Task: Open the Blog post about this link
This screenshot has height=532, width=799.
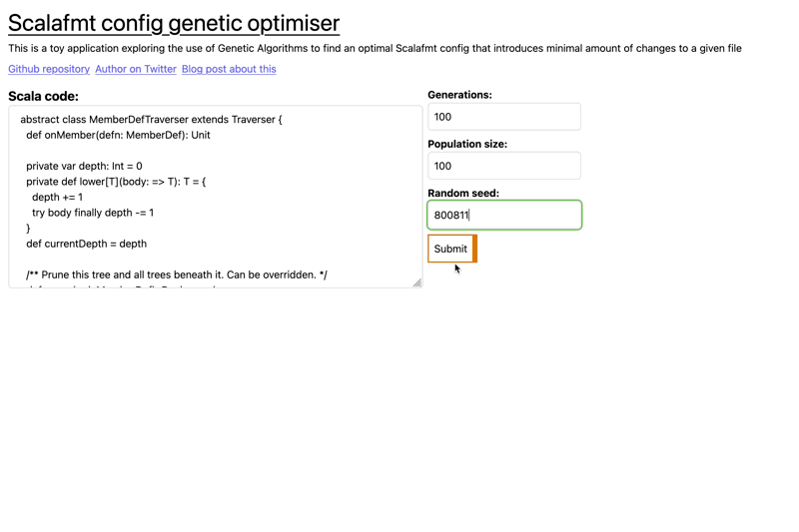Action: (x=229, y=69)
